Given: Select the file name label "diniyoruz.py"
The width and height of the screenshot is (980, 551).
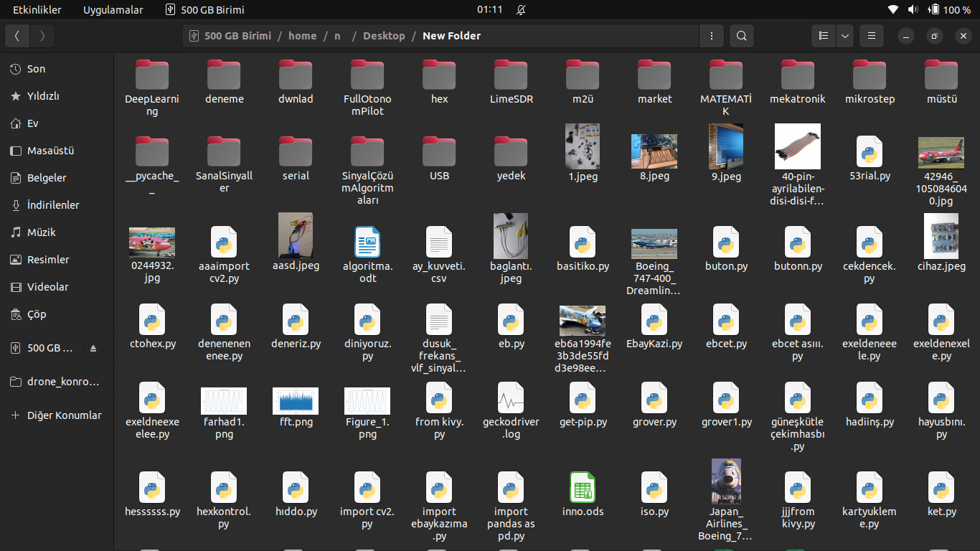Looking at the screenshot, I should (367, 350).
